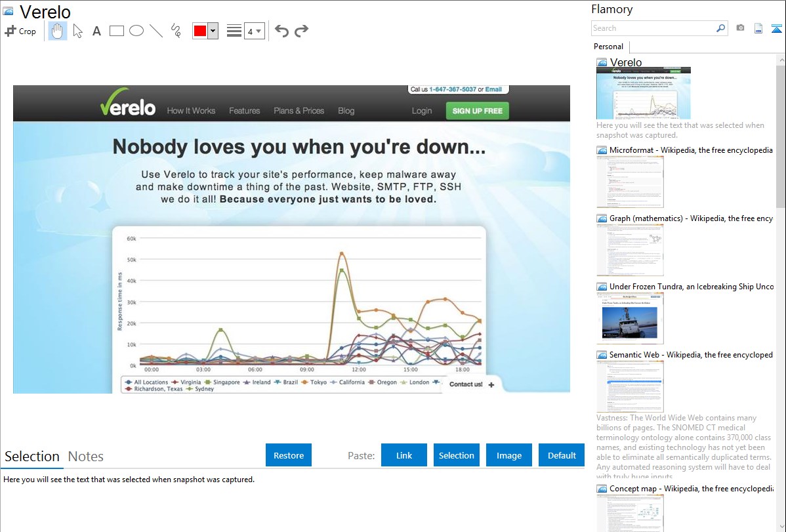Viewport: 786px width, 532px height.
Task: Click How It Works in the snapshot
Action: click(x=191, y=111)
